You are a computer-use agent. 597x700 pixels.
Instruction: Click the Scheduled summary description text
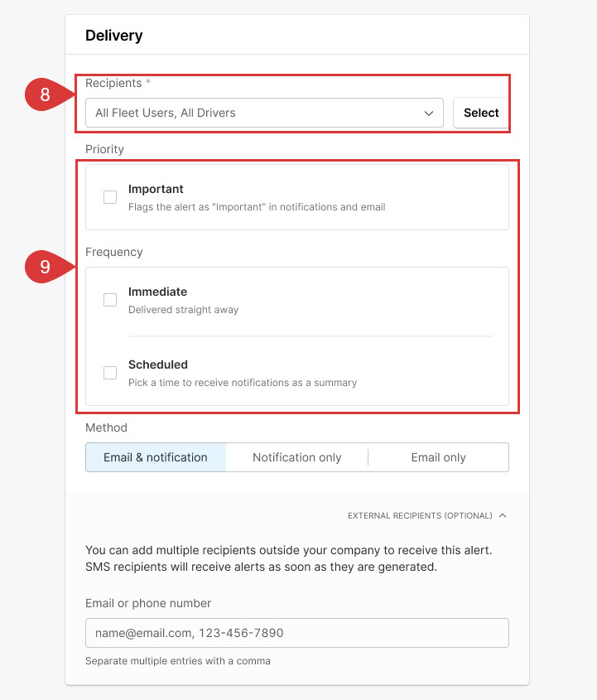[243, 383]
